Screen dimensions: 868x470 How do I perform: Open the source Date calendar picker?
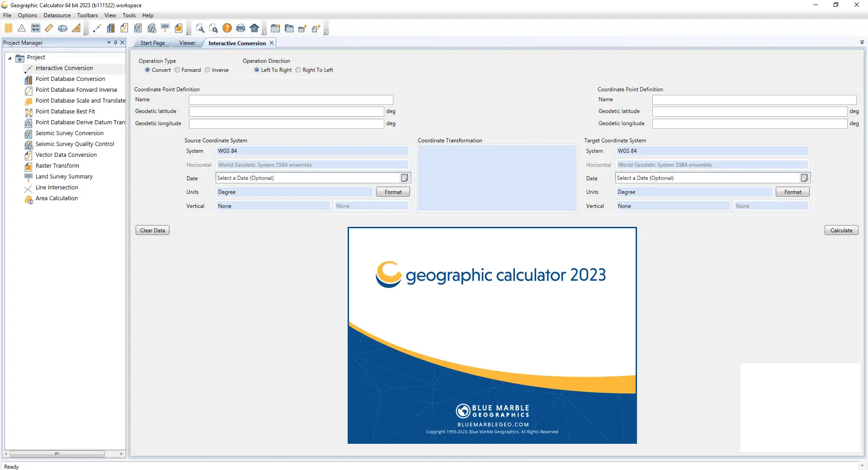[x=404, y=178]
